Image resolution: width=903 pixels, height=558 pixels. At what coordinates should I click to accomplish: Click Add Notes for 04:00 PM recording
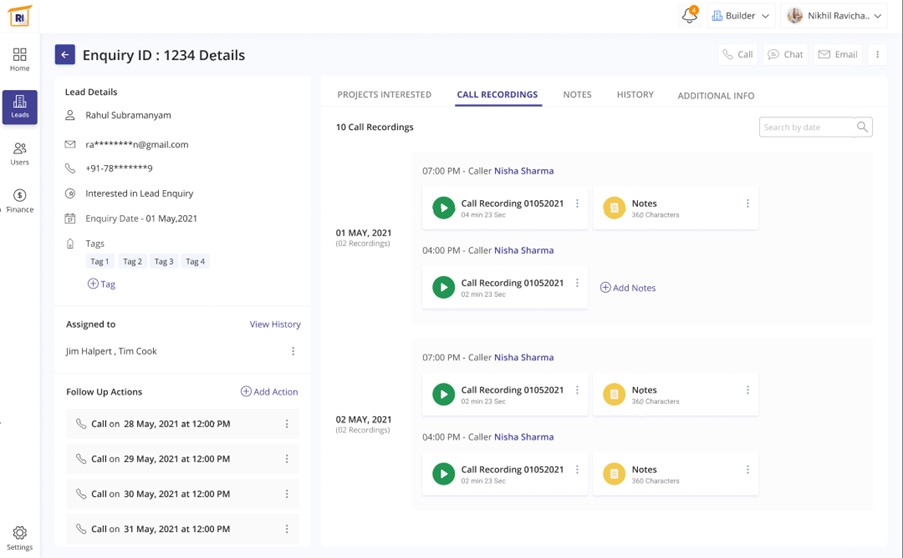(x=628, y=288)
